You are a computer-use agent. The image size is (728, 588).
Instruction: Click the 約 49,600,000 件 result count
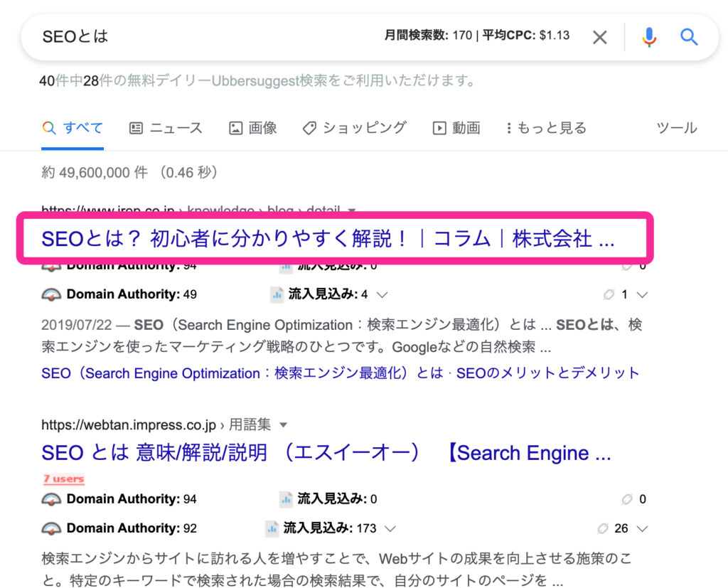tap(95, 172)
